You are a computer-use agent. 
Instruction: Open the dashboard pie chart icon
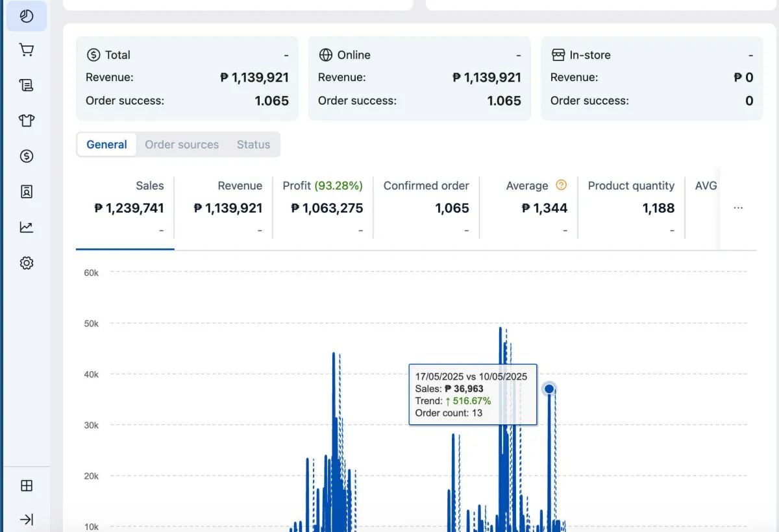tap(27, 16)
